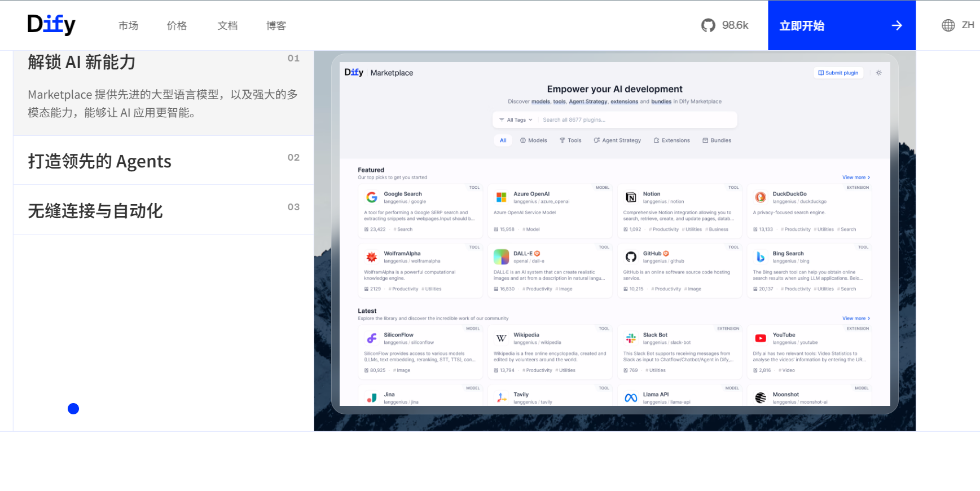The height and width of the screenshot is (491, 980).
Task: Click the WolframAlpha plugin icon
Action: pyautogui.click(x=372, y=257)
